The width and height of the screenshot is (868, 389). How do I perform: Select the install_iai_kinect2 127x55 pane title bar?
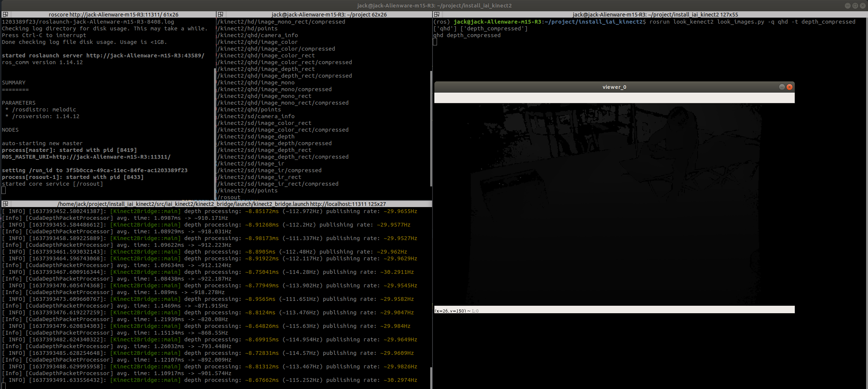[x=655, y=14]
